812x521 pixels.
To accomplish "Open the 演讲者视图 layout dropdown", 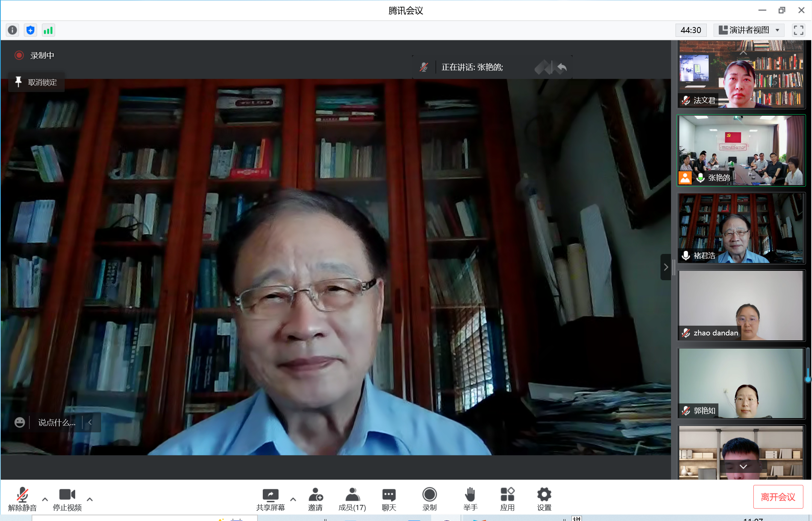I will [749, 30].
